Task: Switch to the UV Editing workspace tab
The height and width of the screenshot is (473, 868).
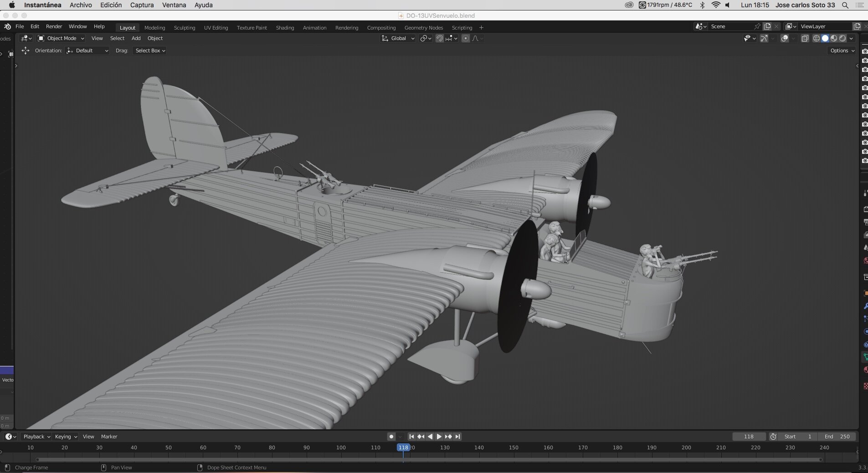Action: [x=216, y=27]
